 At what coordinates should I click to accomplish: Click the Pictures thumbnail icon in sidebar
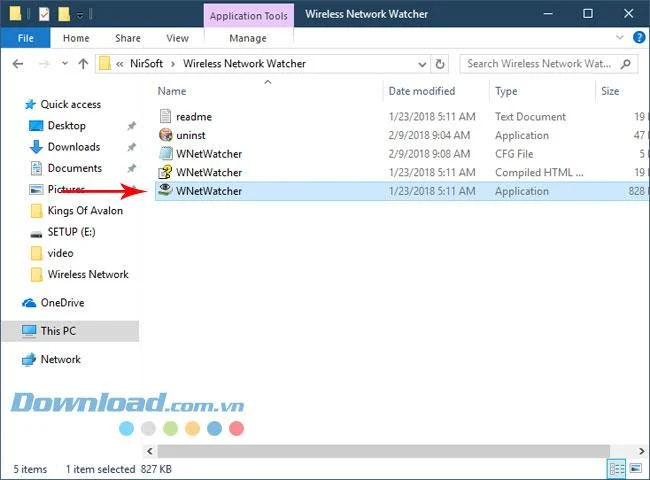[36, 189]
